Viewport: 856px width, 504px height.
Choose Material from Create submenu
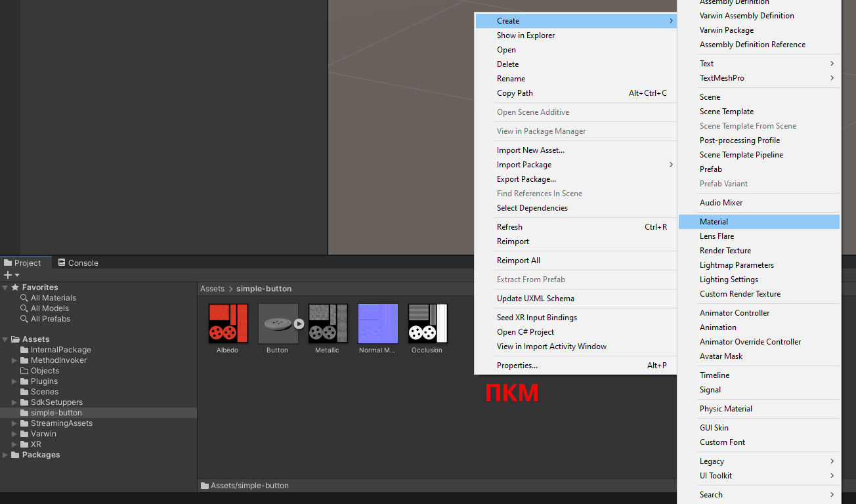click(714, 222)
